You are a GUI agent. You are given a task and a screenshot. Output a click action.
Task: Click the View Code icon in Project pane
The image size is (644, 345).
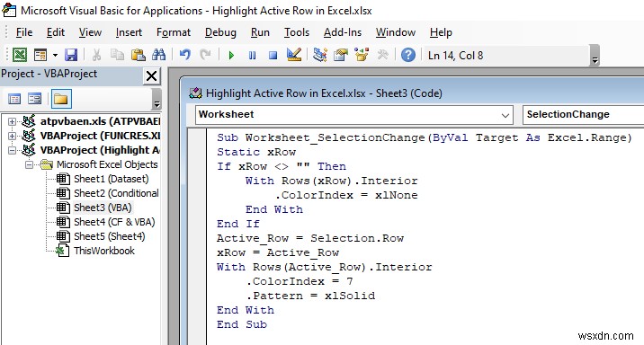click(x=14, y=99)
